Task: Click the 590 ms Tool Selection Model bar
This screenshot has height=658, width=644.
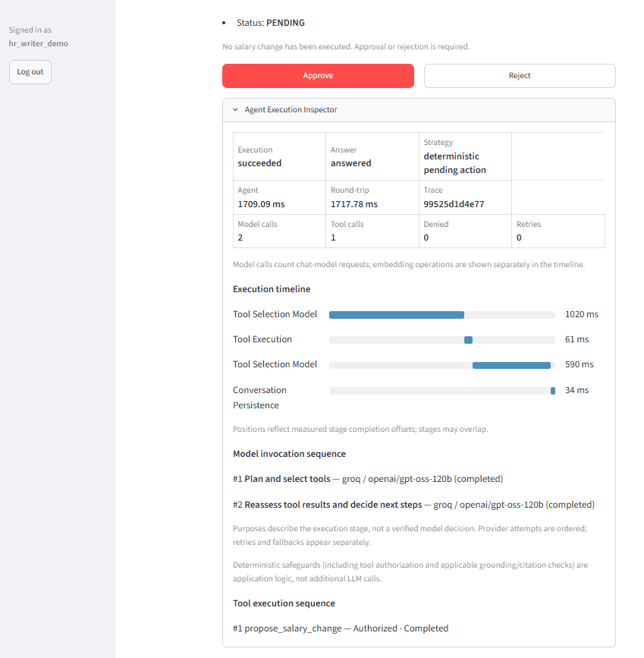Action: [511, 366]
